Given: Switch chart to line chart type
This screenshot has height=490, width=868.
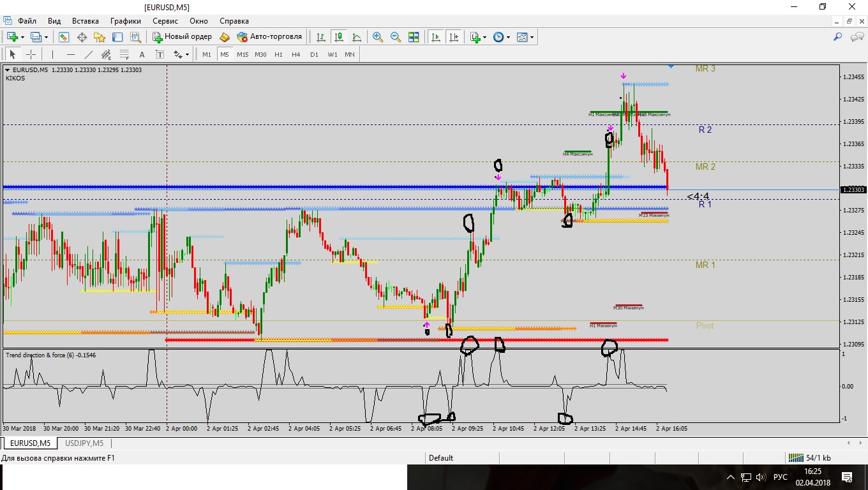Looking at the screenshot, I should [x=357, y=37].
